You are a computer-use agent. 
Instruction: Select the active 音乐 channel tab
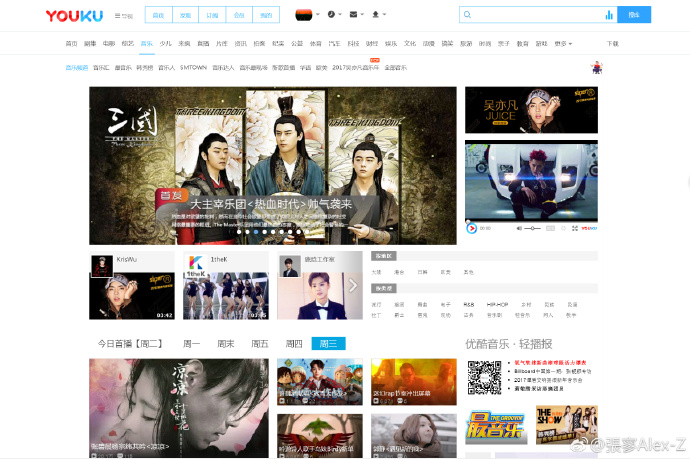coord(147,44)
